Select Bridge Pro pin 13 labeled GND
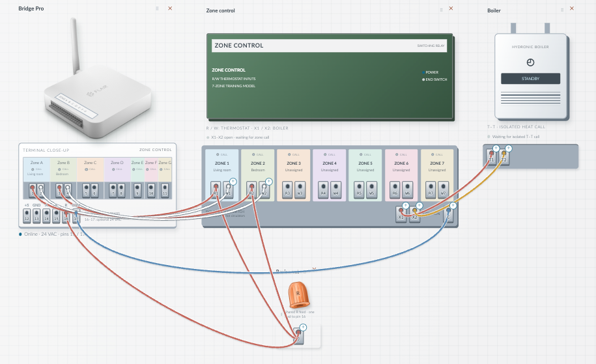This screenshot has height=364, width=596. point(36,216)
